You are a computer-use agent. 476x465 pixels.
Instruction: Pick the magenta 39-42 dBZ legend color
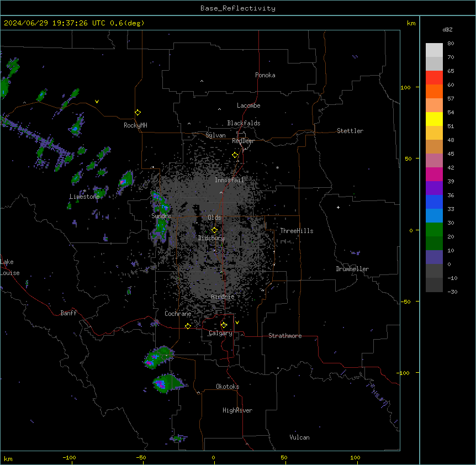[434, 174]
